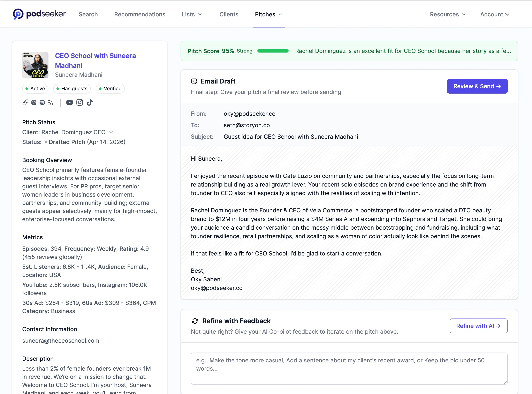Click the Verified badge

click(x=110, y=88)
